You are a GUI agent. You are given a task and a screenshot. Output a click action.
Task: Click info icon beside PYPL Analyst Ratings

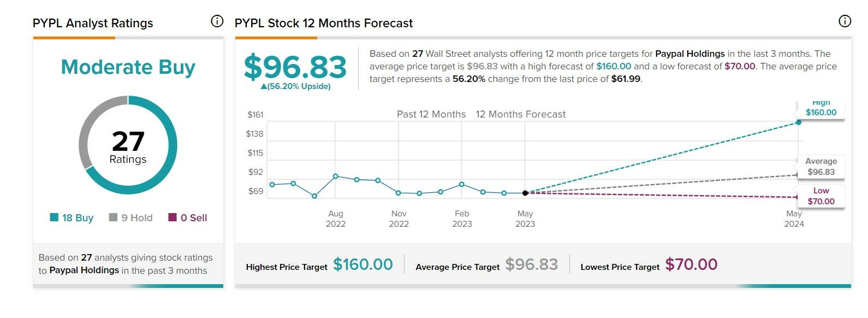[217, 21]
